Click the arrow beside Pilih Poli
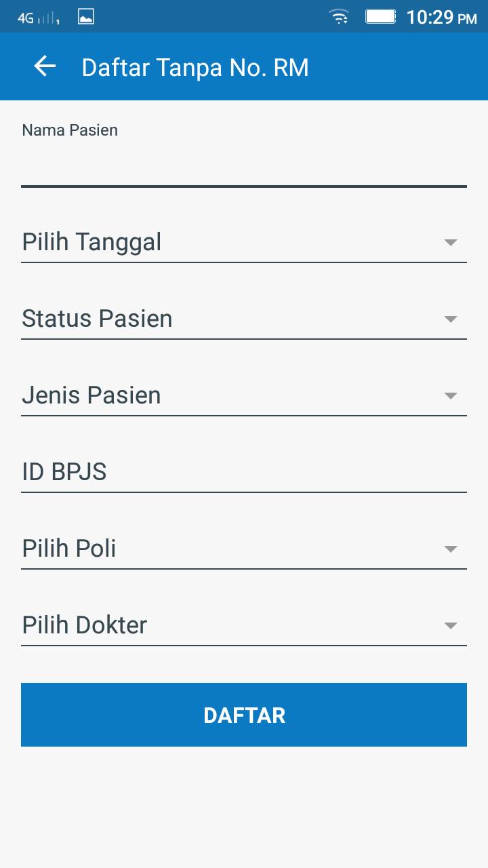488x868 pixels. coord(451,549)
